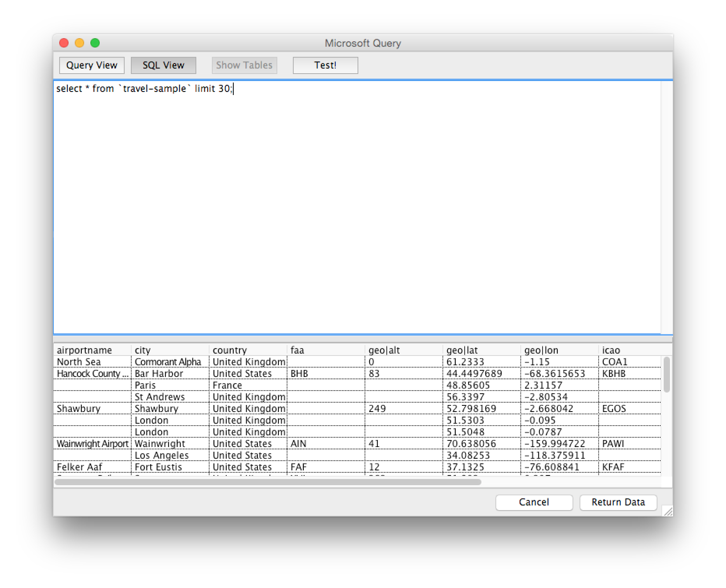
Task: Select the St Andrews city cell
Action: [x=170, y=397]
